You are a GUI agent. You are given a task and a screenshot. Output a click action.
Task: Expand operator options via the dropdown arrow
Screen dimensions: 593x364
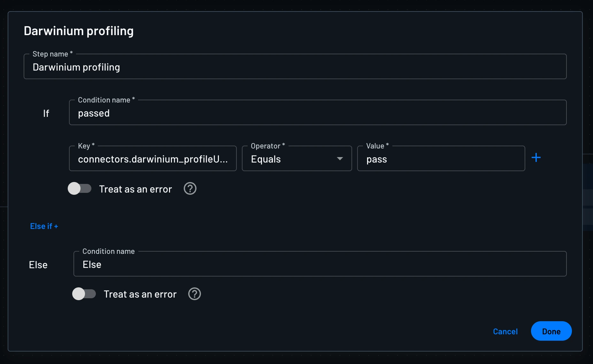tap(340, 159)
